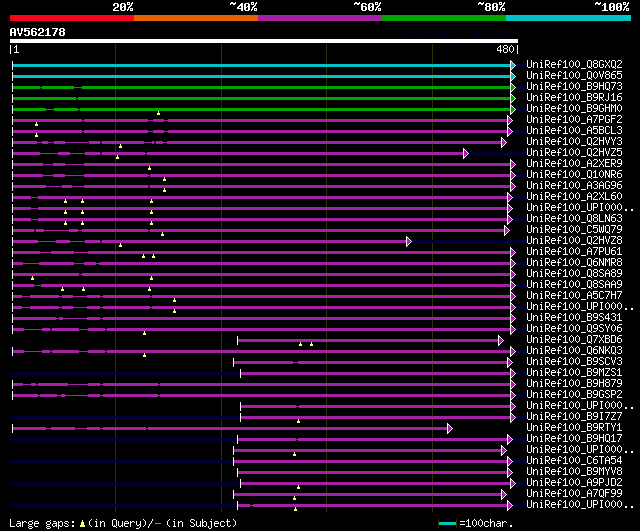640x531 pixels.
Task: Click the orange ~40% identity legend segment
Action: [196, 18]
